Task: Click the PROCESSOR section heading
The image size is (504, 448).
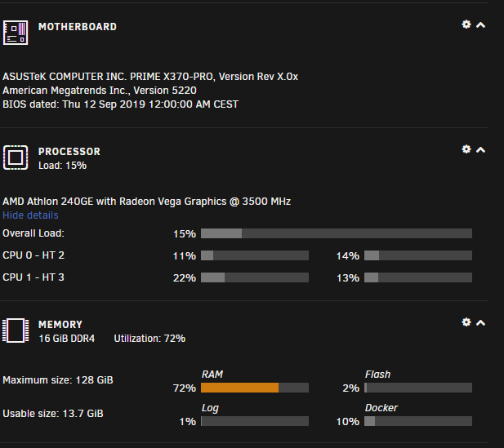Action: (69, 151)
